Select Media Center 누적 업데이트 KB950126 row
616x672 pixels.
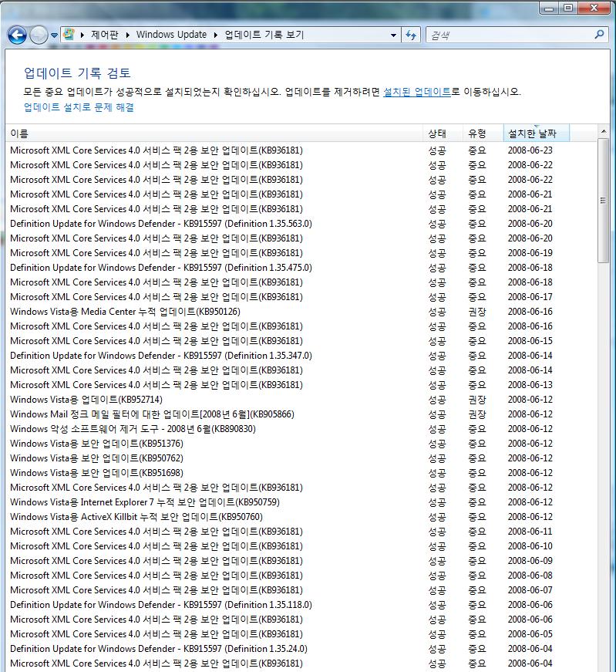pos(300,312)
